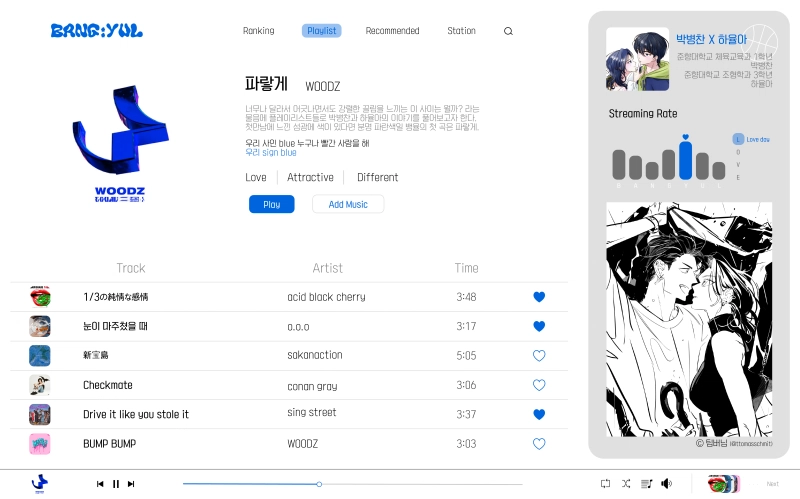This screenshot has height=499, width=800.
Task: Like the Checkmate track with heart
Action: [539, 385]
